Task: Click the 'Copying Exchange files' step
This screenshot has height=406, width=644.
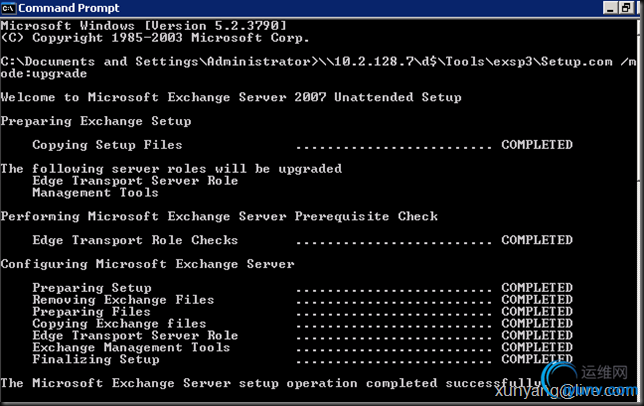Action: pyautogui.click(x=119, y=323)
